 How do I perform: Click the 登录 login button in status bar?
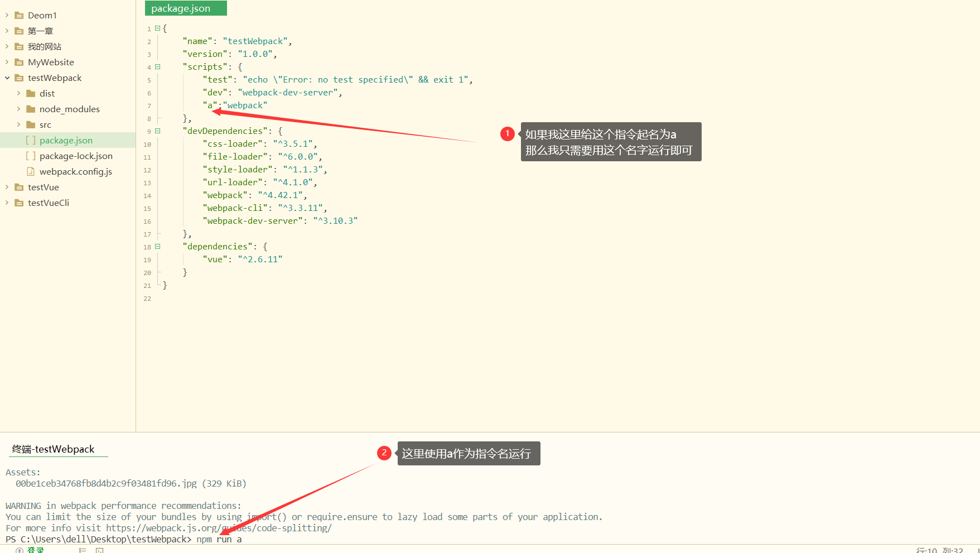coord(35,550)
